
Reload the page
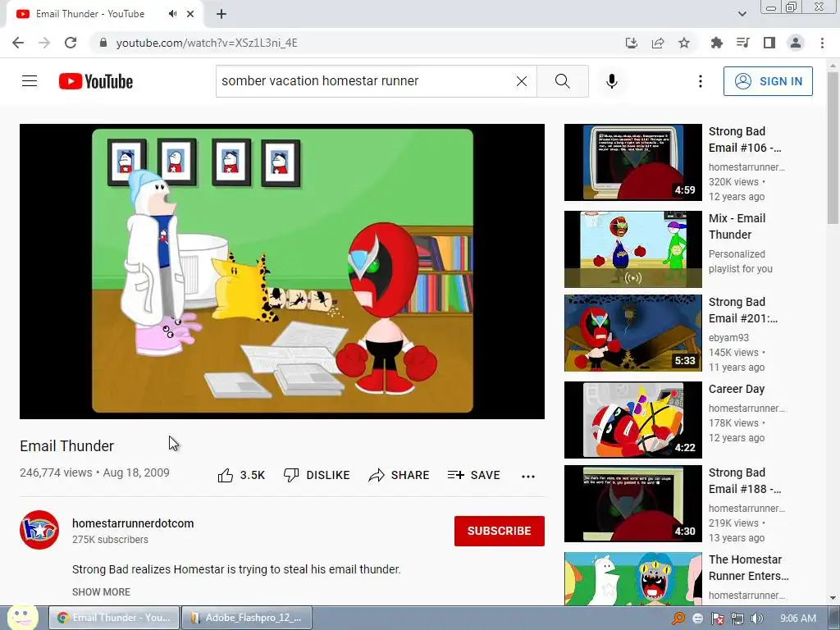(71, 43)
